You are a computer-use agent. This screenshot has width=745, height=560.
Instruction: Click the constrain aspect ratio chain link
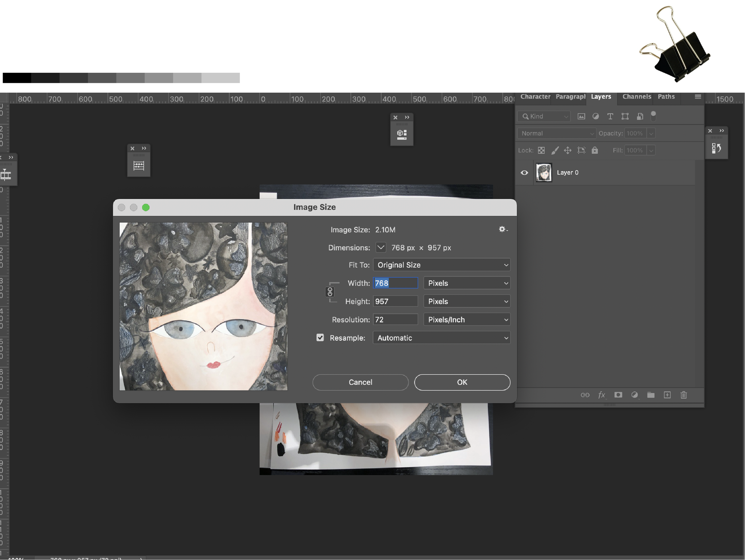coord(330,292)
